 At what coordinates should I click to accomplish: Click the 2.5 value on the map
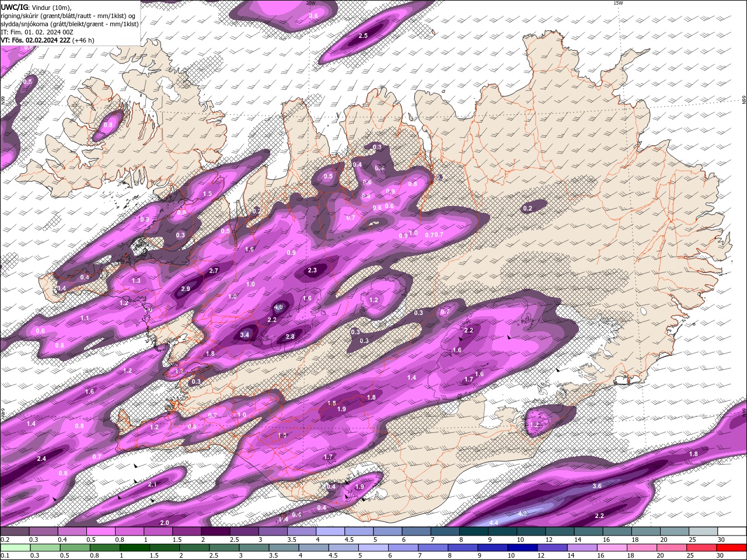pyautogui.click(x=363, y=36)
